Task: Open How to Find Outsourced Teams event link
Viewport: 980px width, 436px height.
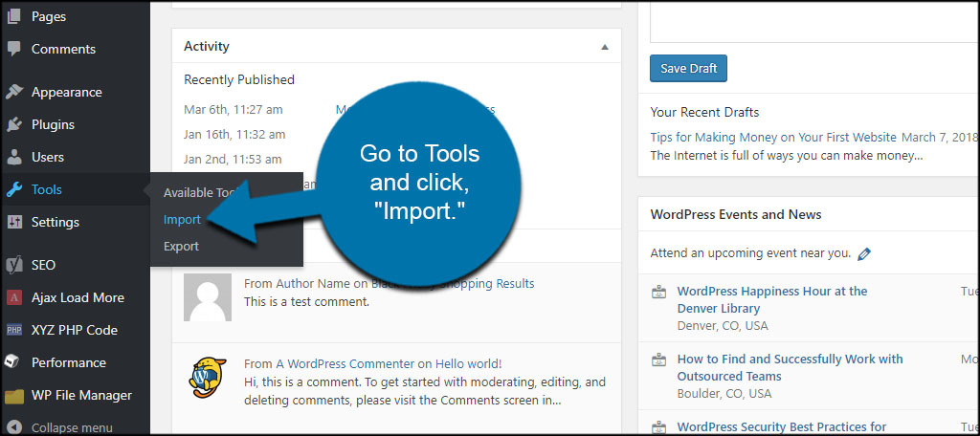Action: pos(790,368)
